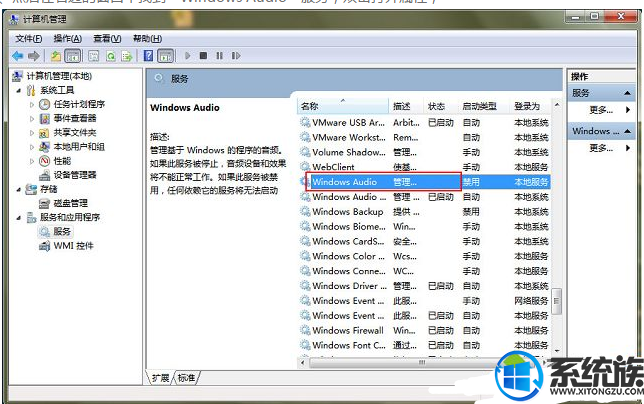Click the services list horizontal scrollbar thumb
Image resolution: width=644 pixels, height=404 pixels.
[x=422, y=363]
